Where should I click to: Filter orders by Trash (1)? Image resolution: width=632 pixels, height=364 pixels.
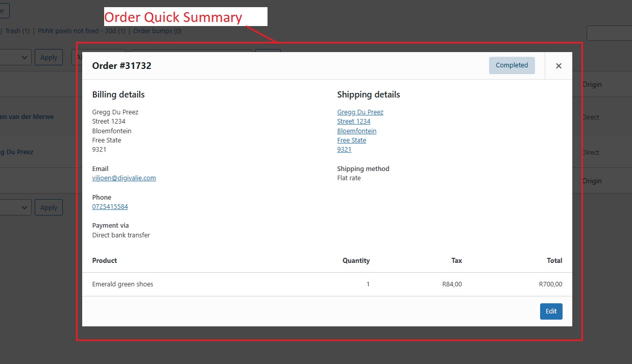click(x=17, y=31)
